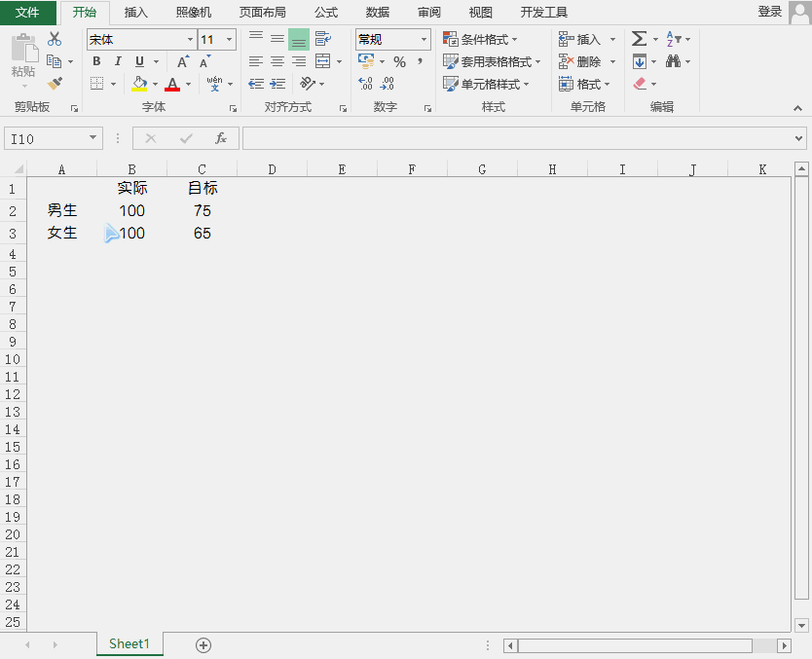Expand the formula bar chevron
The height and width of the screenshot is (659, 812).
click(x=798, y=138)
